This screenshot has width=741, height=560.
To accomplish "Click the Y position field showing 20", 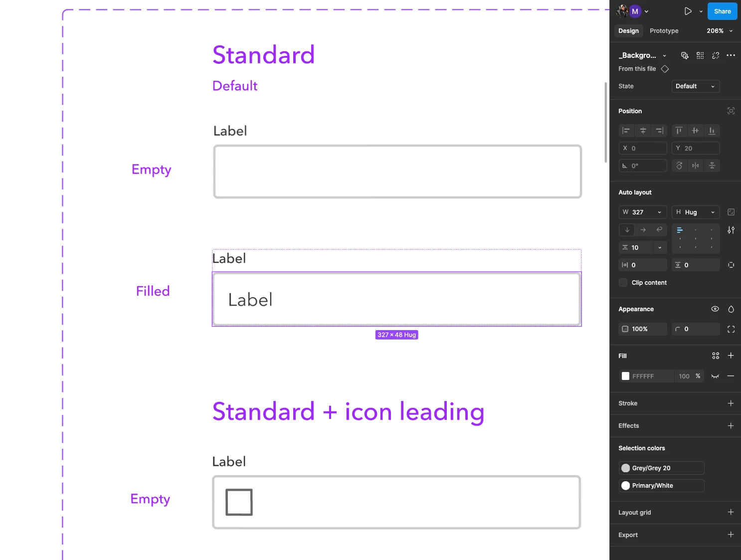I will pos(696,148).
